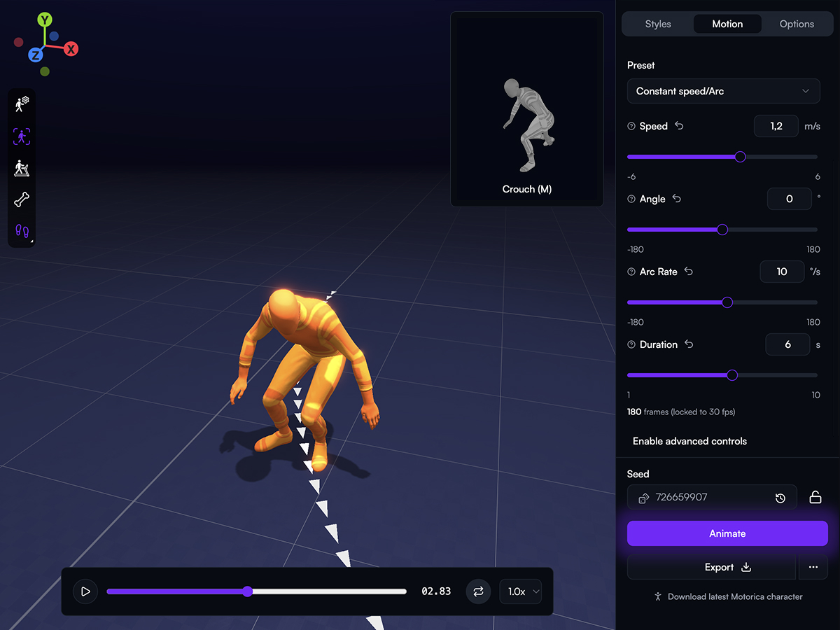Select the bone skeleton tool
This screenshot has width=840, height=630.
[x=21, y=199]
